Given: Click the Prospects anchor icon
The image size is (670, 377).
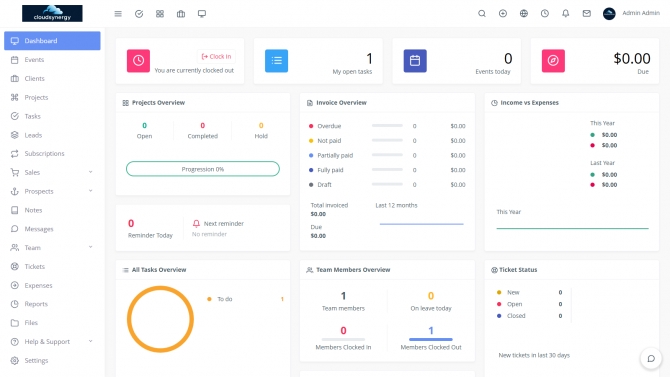Looking at the screenshot, I should pos(15,191).
